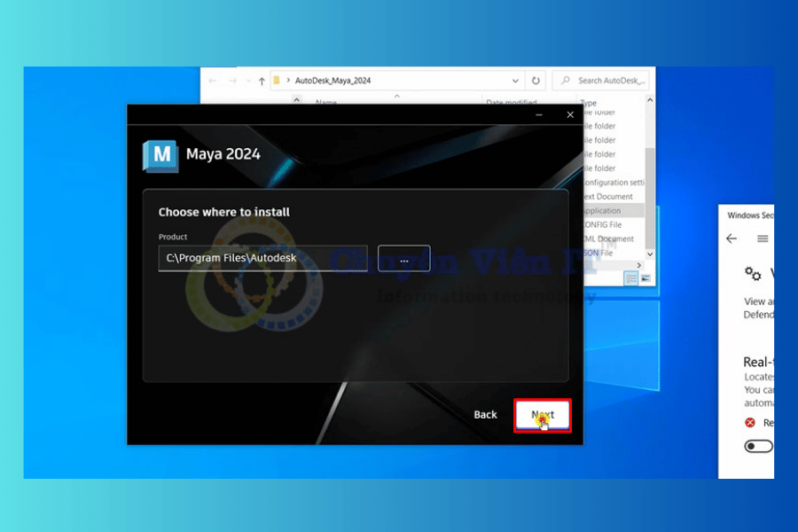The image size is (798, 532).
Task: Select the Application type file row
Action: click(612, 211)
